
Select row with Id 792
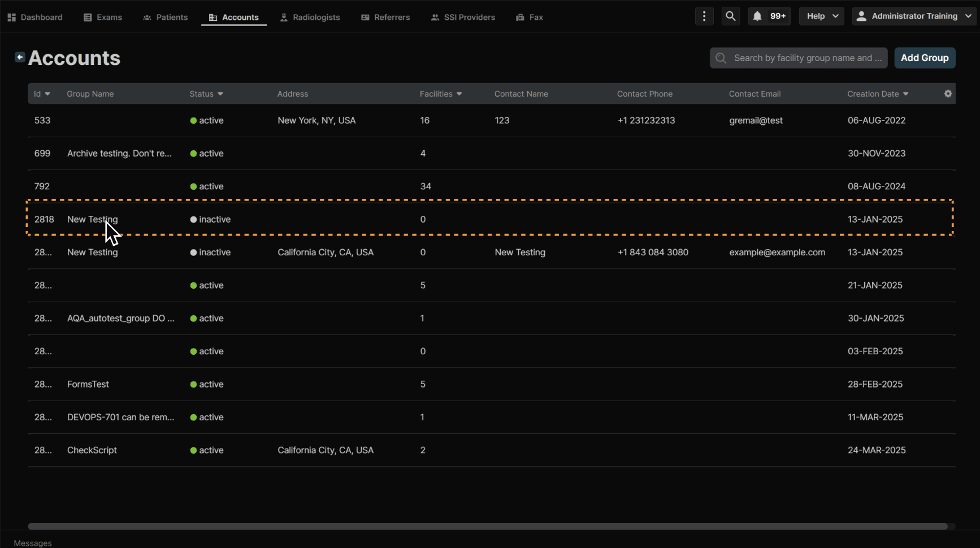point(492,186)
